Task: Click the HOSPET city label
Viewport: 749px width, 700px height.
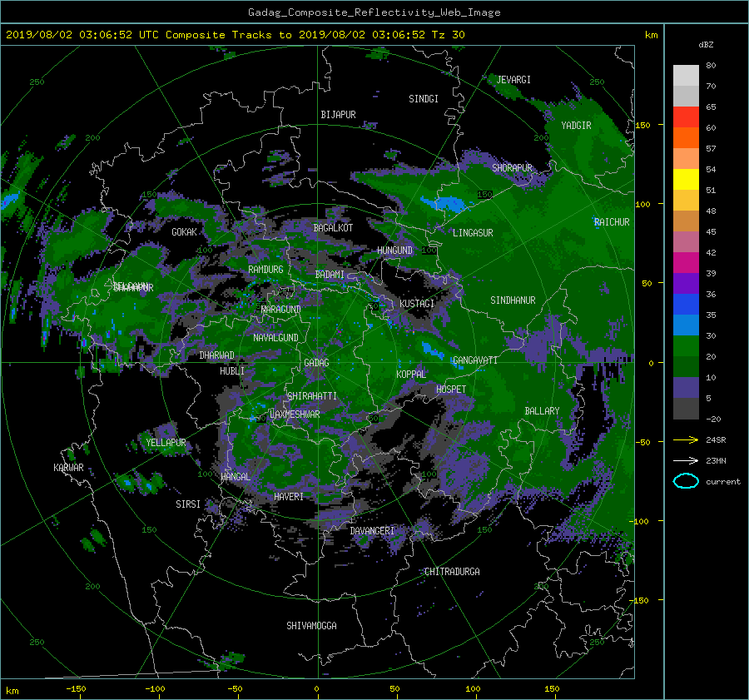Action: 451,390
